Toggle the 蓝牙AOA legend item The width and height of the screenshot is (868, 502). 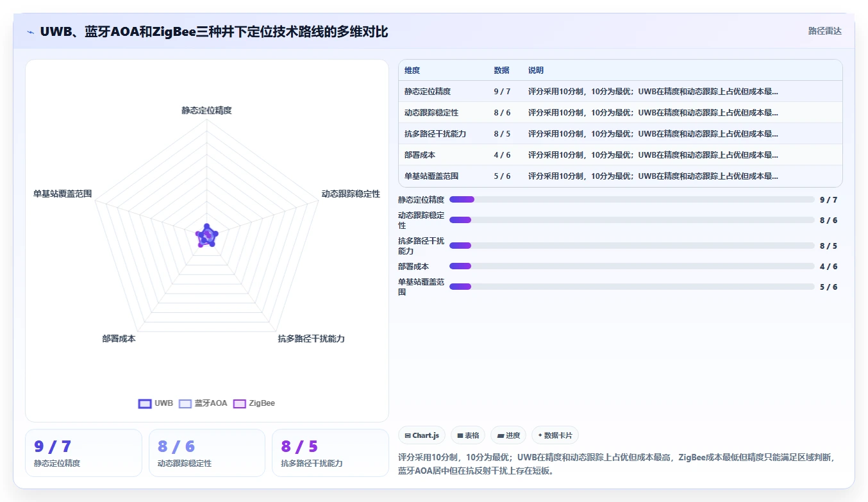(x=203, y=403)
